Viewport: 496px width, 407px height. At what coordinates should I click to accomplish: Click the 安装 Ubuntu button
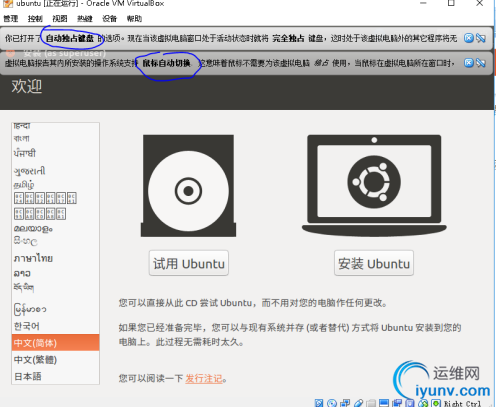click(374, 263)
